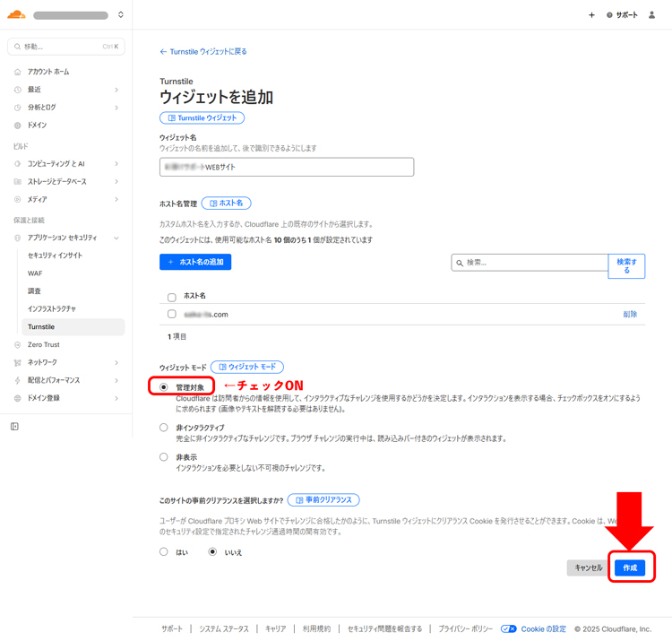Go back via Turnstile ウィジェットに戻る link

coord(203,51)
